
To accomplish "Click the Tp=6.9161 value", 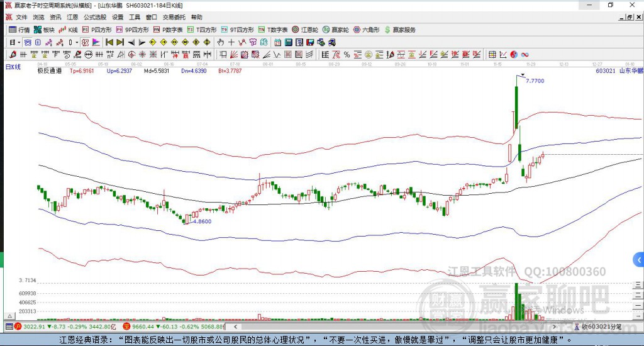I will 82,70.
